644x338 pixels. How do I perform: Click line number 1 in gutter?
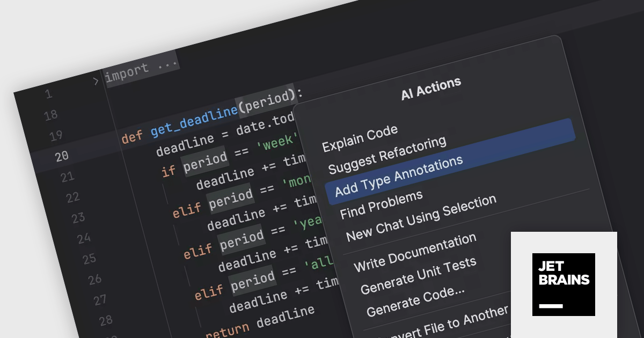point(49,94)
